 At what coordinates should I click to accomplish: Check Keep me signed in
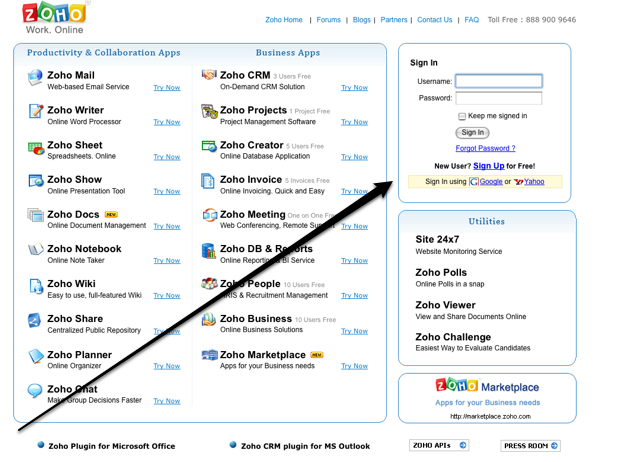[x=462, y=116]
